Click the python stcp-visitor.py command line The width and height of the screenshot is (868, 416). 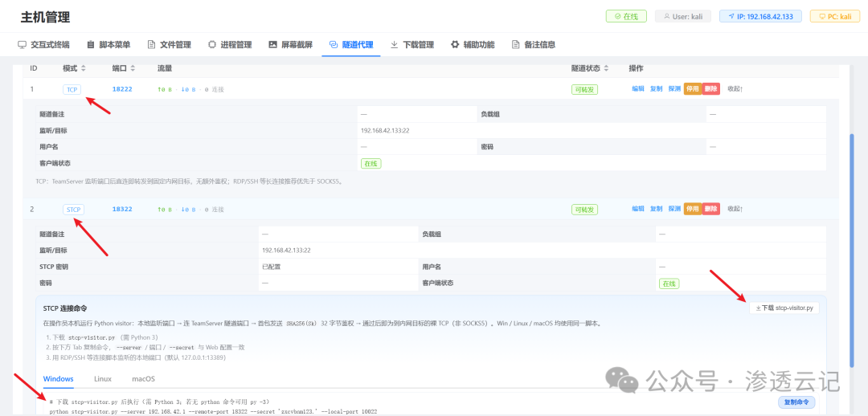(x=213, y=412)
